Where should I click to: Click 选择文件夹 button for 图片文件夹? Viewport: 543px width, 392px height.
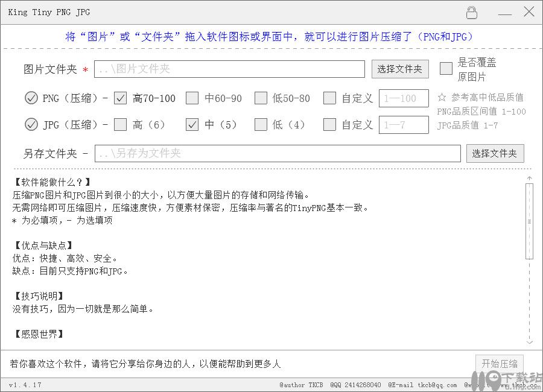click(x=400, y=69)
